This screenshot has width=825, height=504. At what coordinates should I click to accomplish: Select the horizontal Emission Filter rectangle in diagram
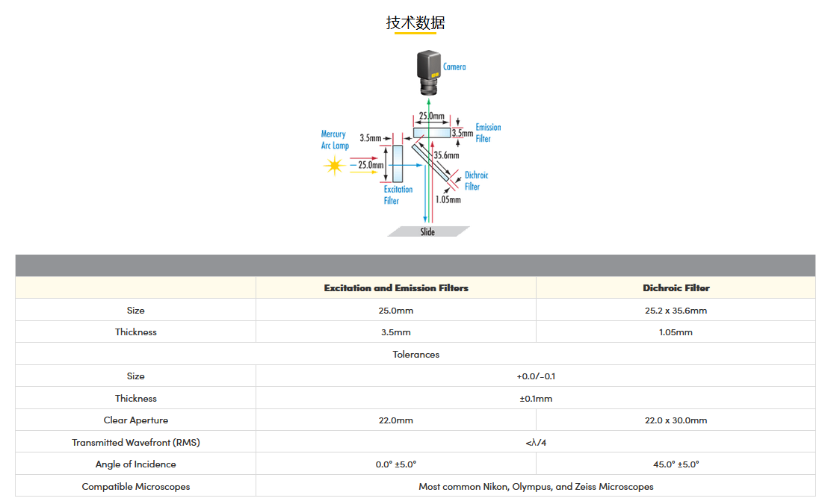pyautogui.click(x=432, y=133)
